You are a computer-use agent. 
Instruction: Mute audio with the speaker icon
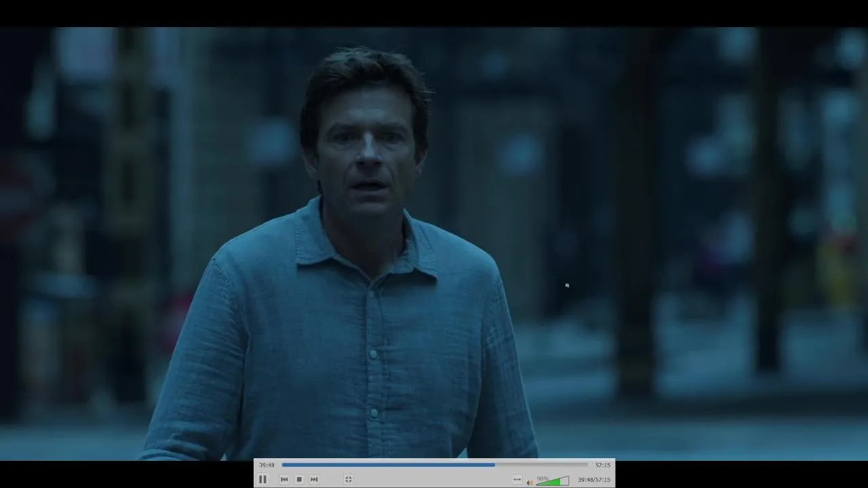tap(530, 481)
